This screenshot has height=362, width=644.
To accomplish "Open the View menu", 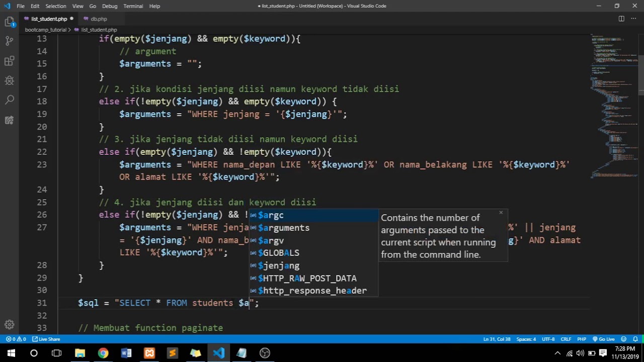I will 77,6.
